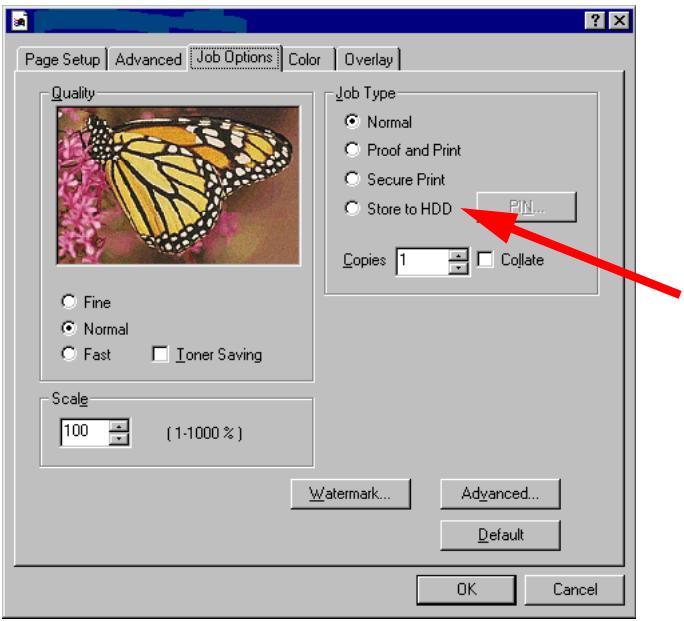
Task: Switch to the Page Setup tab
Action: tap(62, 59)
